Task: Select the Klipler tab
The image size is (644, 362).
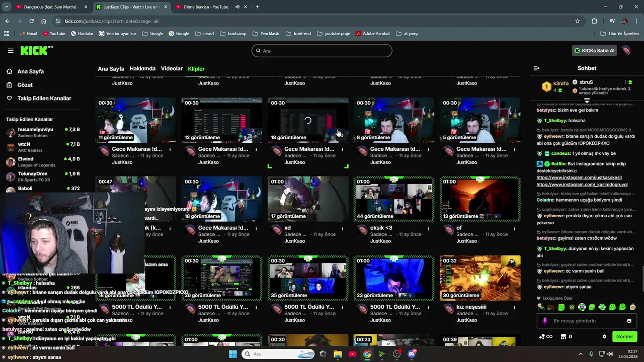Action: [196, 69]
